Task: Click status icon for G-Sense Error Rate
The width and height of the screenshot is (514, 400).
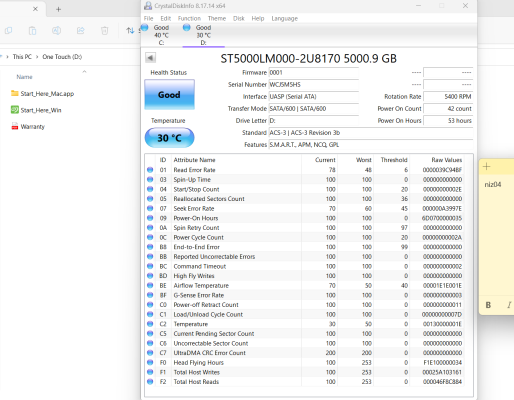Action: (150, 295)
